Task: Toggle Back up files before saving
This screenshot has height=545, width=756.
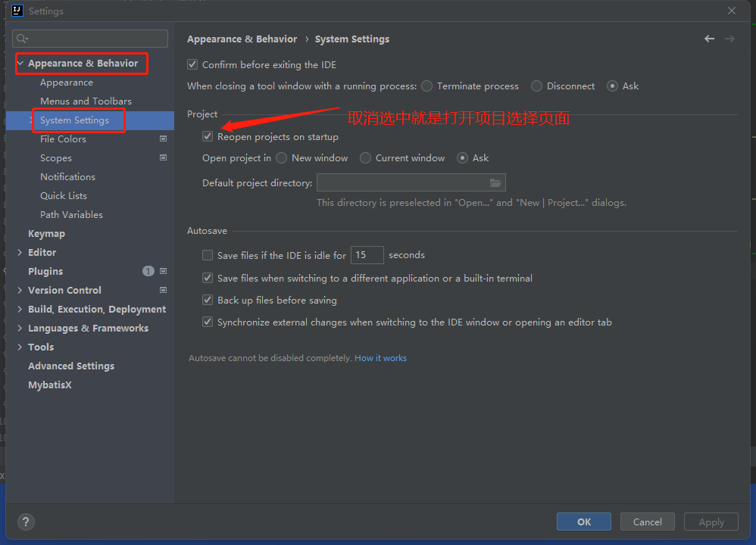Action: (208, 300)
